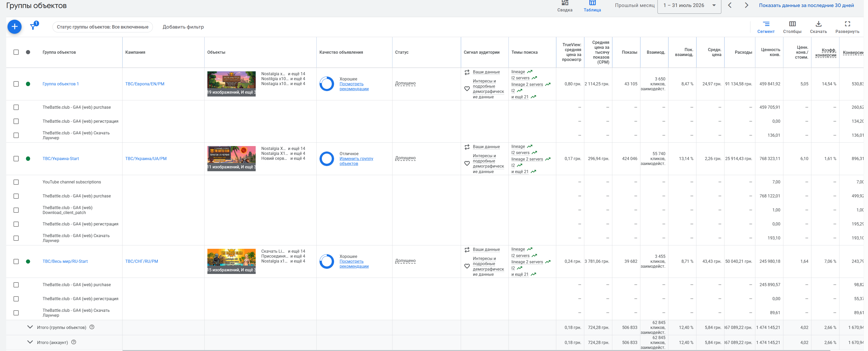Tick checkbox for YouTube channel subscriptions row
Image resolution: width=868 pixels, height=351 pixels.
[16, 182]
